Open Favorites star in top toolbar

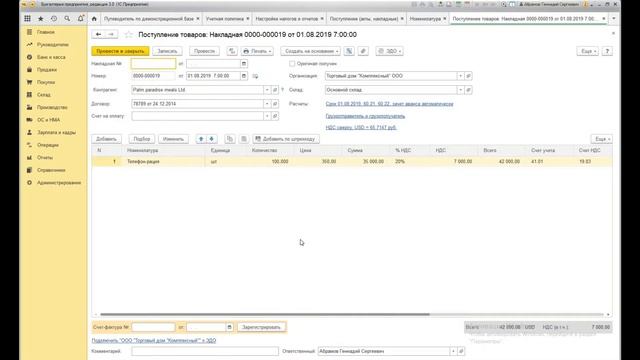40,19
